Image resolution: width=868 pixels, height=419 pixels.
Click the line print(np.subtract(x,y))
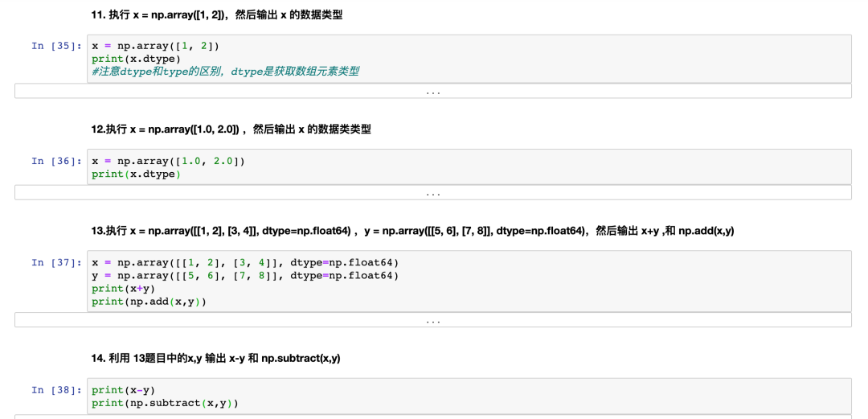[166, 403]
